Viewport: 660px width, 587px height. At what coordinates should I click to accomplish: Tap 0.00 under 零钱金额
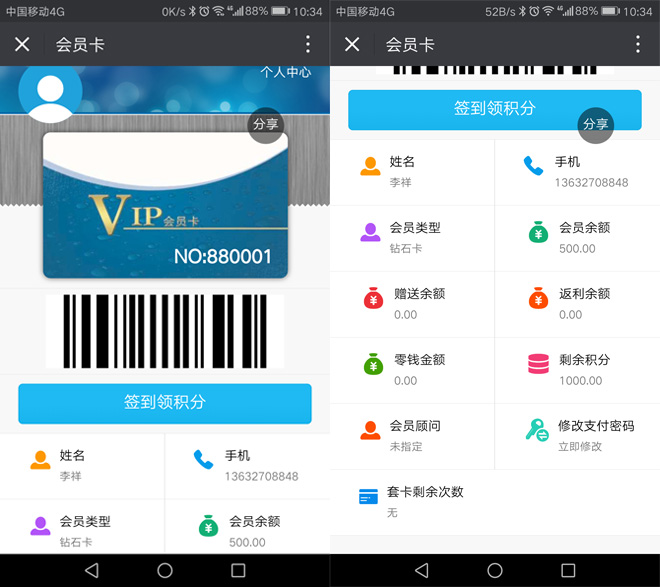tap(406, 381)
